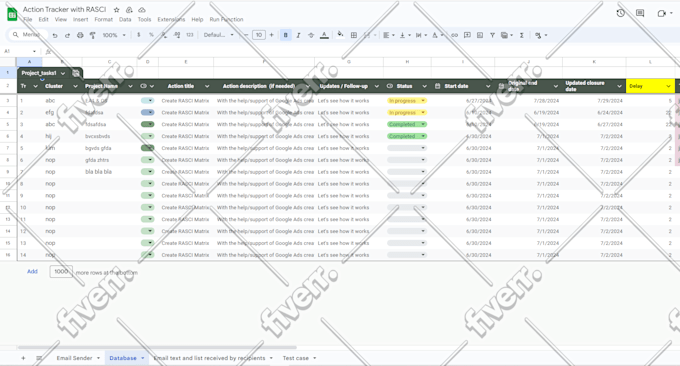
Task: Open the zoom 100% dropdown
Action: tap(114, 35)
